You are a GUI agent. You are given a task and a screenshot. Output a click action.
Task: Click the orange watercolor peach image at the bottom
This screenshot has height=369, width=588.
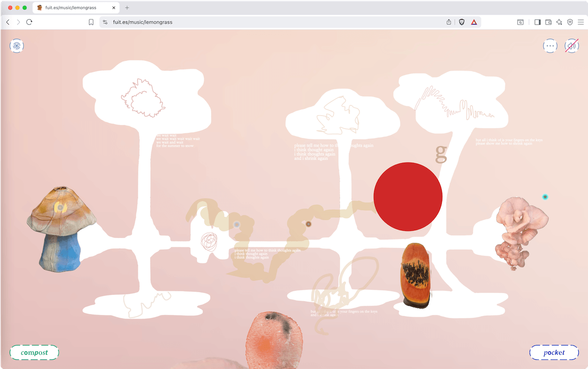[x=274, y=340]
